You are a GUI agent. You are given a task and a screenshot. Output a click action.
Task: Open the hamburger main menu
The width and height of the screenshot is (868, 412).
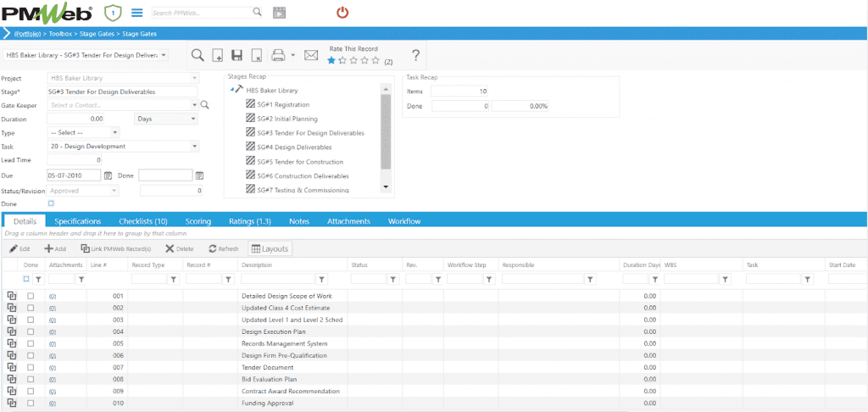pos(136,12)
